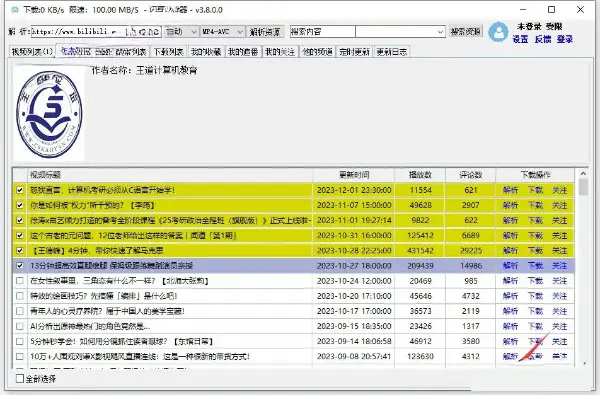The image size is (600, 395).
Task: Click the list scrollbar up arrow
Action: point(583,174)
